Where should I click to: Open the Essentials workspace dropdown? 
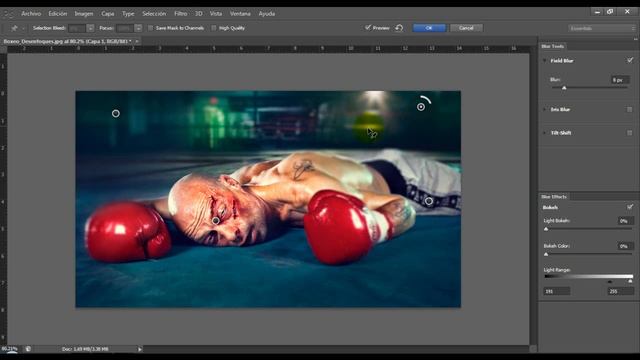click(602, 28)
